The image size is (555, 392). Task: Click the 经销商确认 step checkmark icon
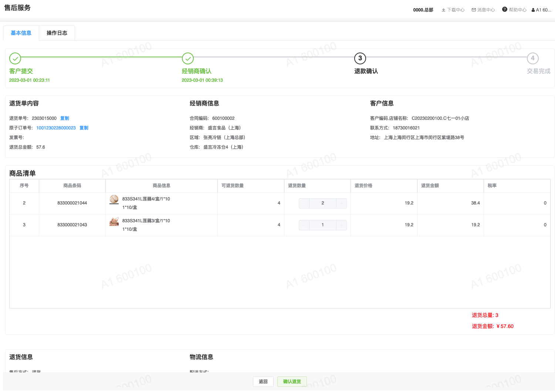[188, 58]
